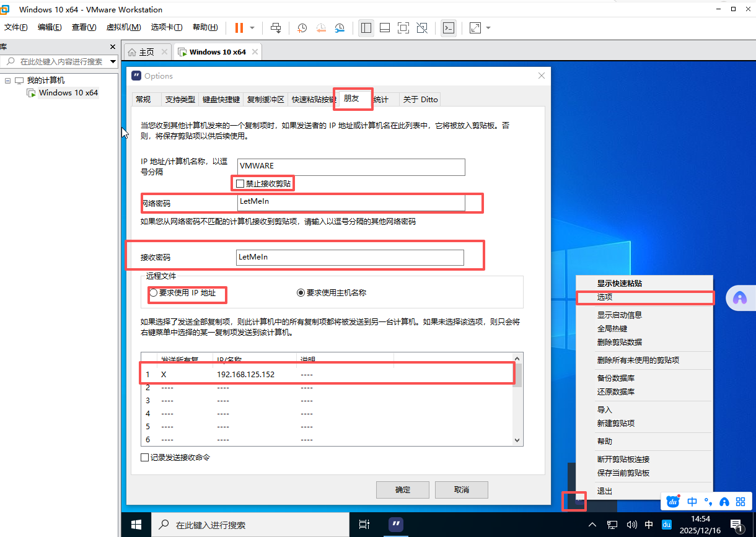Image resolution: width=756 pixels, height=537 pixels.
Task: Close the Windows 10 x64 tab
Action: click(256, 51)
